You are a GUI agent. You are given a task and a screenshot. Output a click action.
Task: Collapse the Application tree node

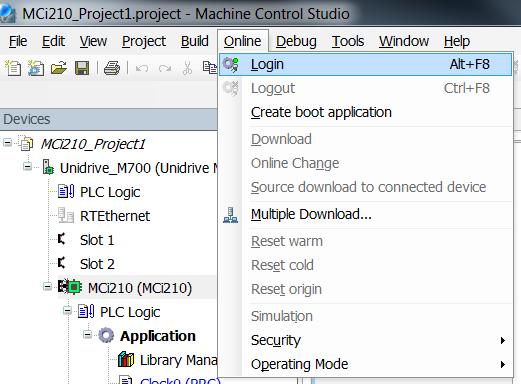87,334
